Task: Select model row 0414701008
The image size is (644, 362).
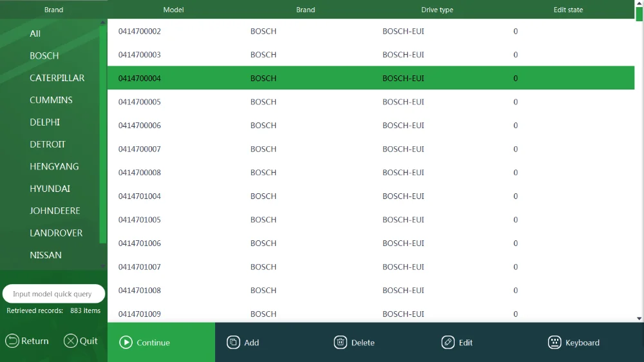Action: [x=371, y=291]
